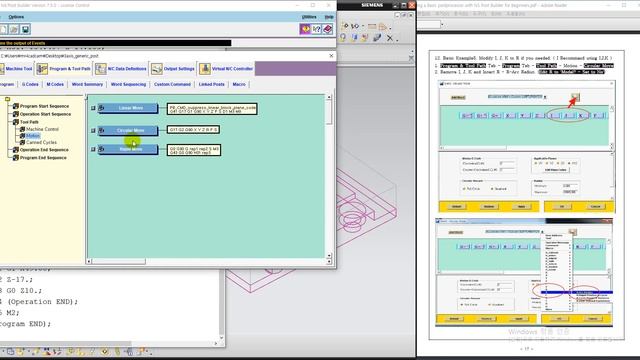Switch to the N/C Data Definitions tab
The width and height of the screenshot is (640, 360).
point(121,69)
